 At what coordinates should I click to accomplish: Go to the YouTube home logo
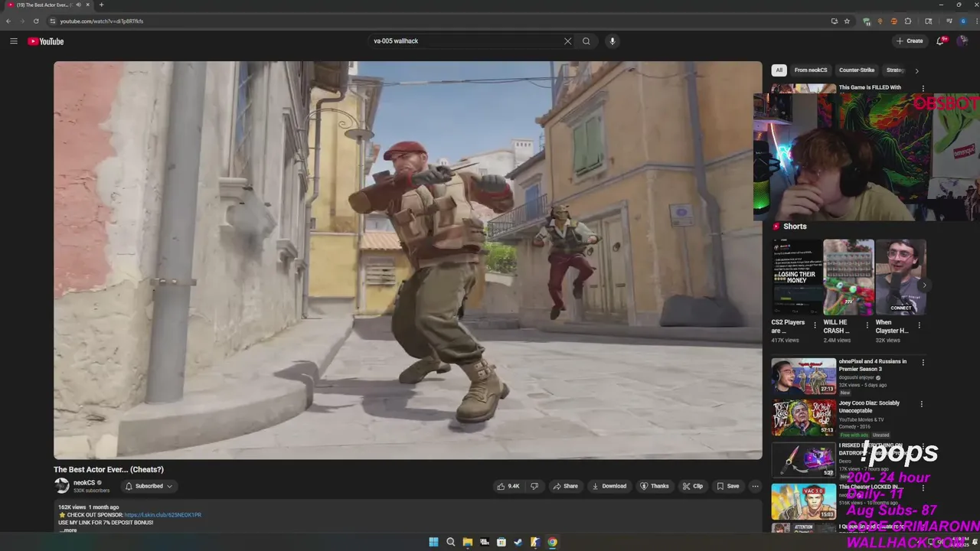pyautogui.click(x=46, y=41)
